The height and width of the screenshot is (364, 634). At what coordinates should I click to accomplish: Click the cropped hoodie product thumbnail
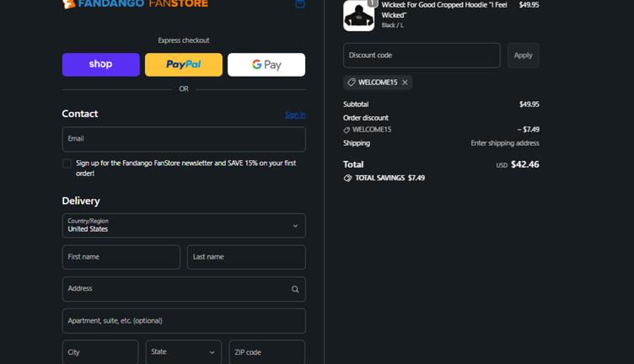pyautogui.click(x=358, y=16)
